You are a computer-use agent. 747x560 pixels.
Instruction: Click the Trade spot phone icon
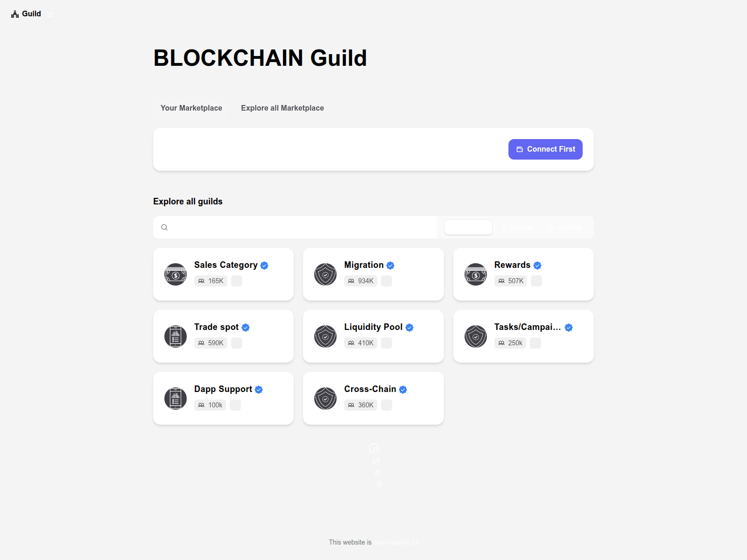pos(176,336)
